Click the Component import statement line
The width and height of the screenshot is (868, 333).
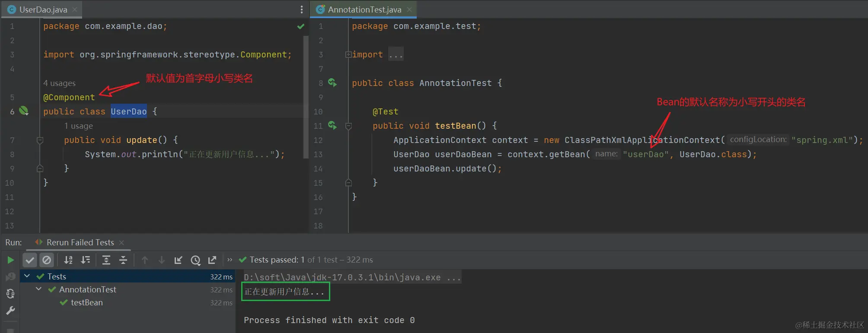click(167, 55)
